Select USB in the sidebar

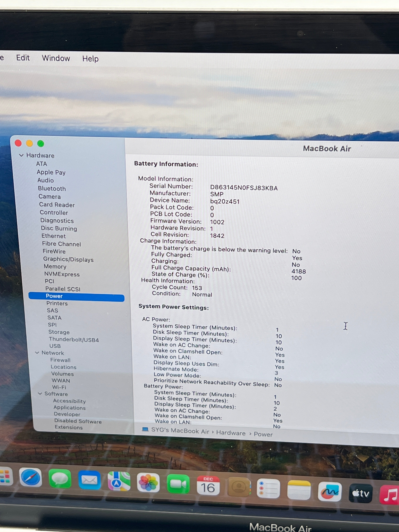click(55, 346)
